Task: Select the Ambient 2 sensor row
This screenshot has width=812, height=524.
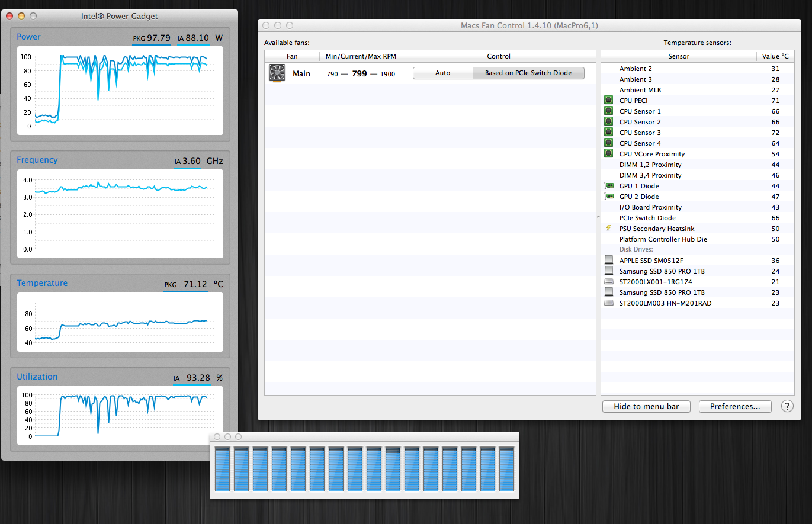Action: (698, 69)
